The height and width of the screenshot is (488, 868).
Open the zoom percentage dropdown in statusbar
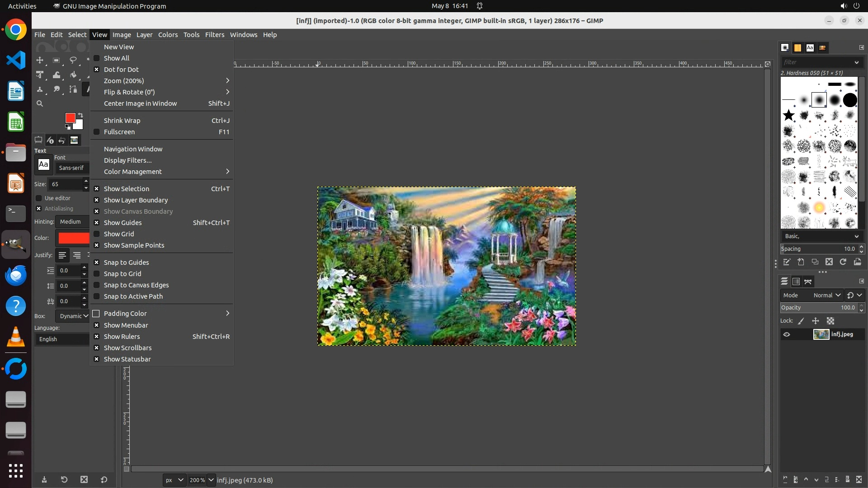pos(211,480)
